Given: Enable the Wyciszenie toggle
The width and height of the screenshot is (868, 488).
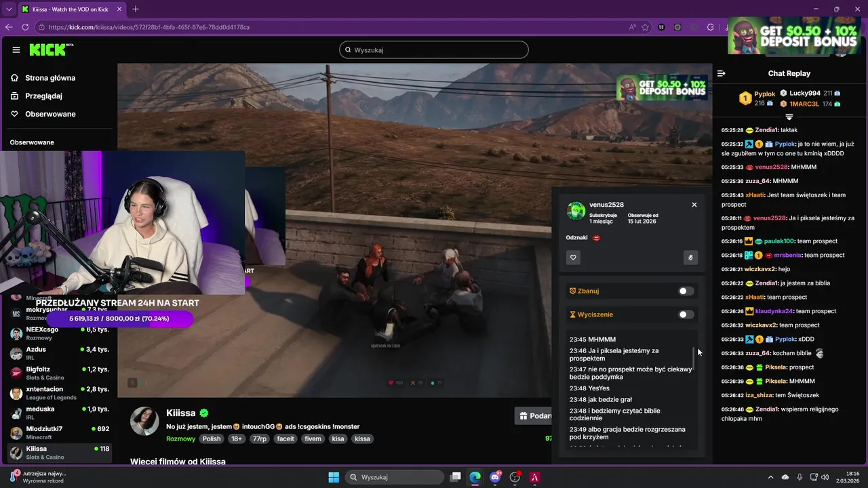Looking at the screenshot, I should (686, 314).
